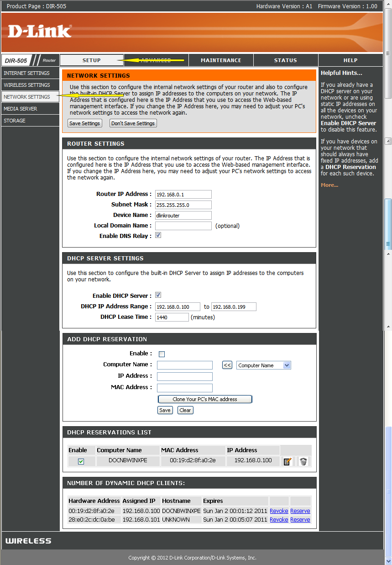Delete DOCNBWINXPE reservation with trash icon
The image size is (392, 565).
[x=303, y=461]
